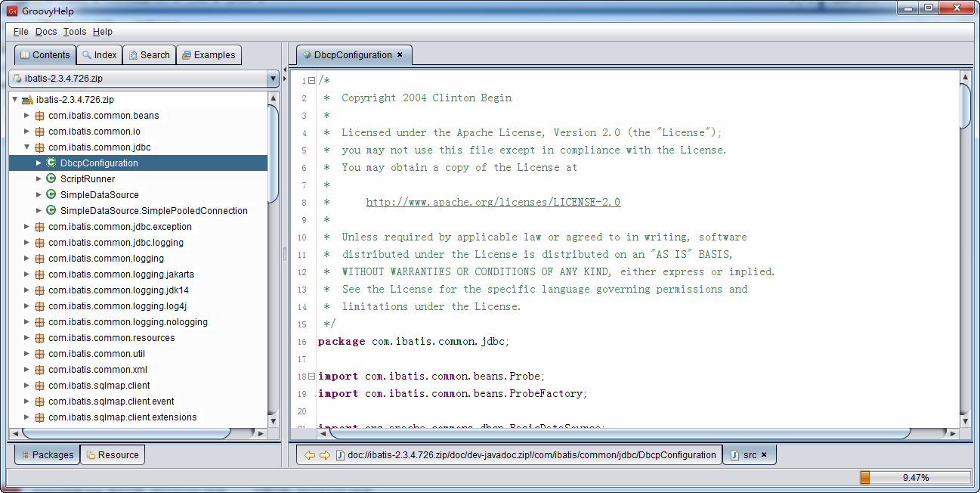Expand the com.ibatis.common.beans package
980x493 pixels.
coord(26,116)
